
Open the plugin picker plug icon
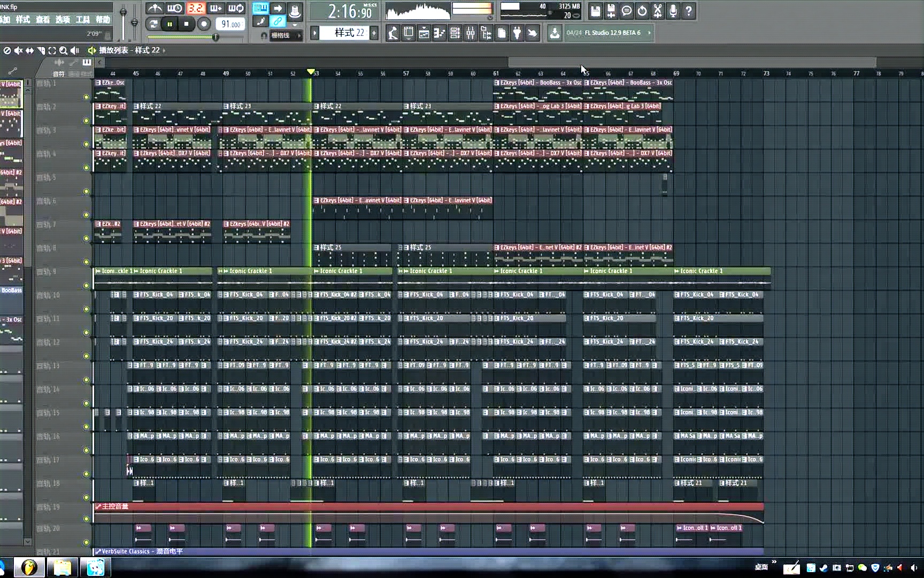(517, 33)
